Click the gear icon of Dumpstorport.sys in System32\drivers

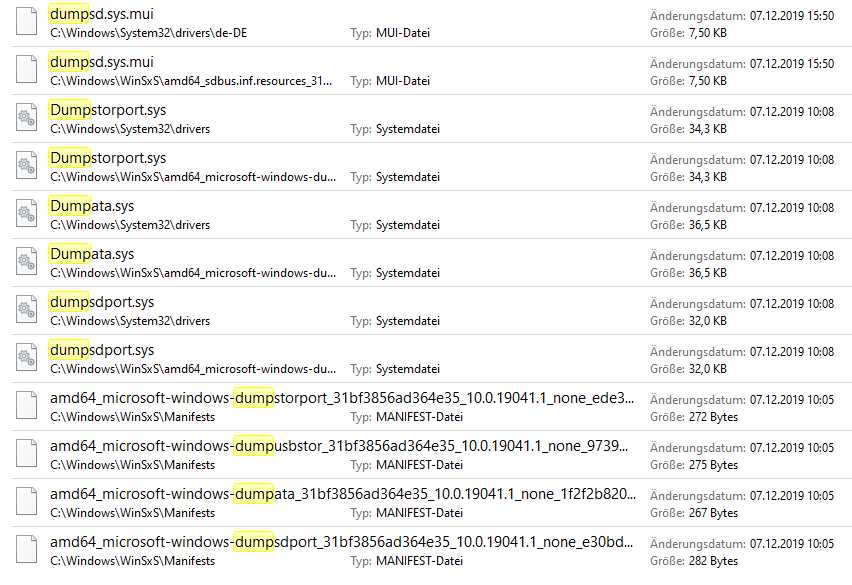27,117
